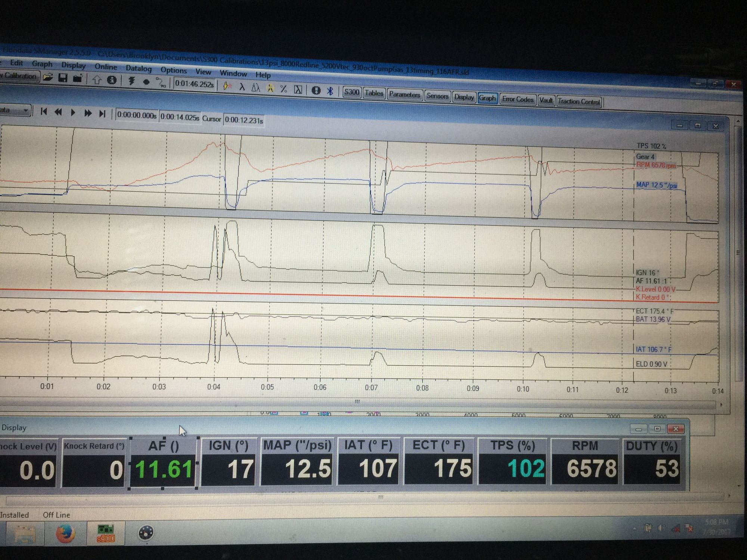The width and height of the screenshot is (747, 560).
Task: Click the upload arrow toolbar icon
Action: (97, 80)
